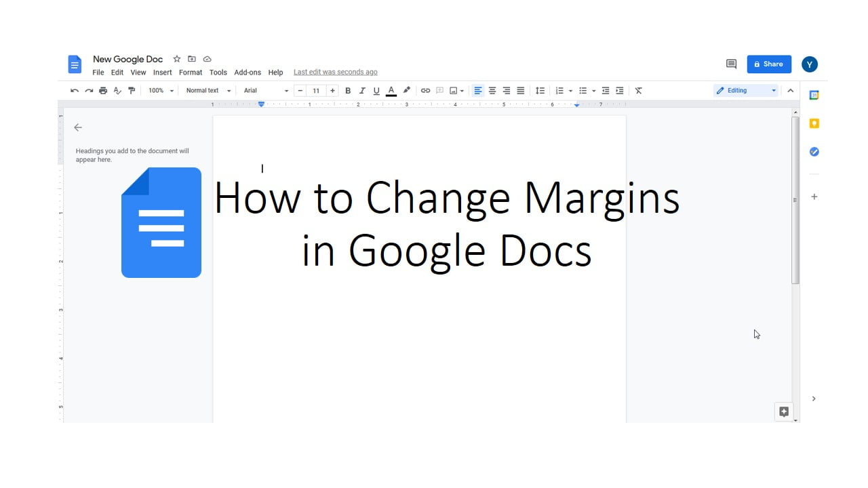Hide the menus with the up chevron
The height and width of the screenshot is (488, 868).
pyautogui.click(x=790, y=91)
